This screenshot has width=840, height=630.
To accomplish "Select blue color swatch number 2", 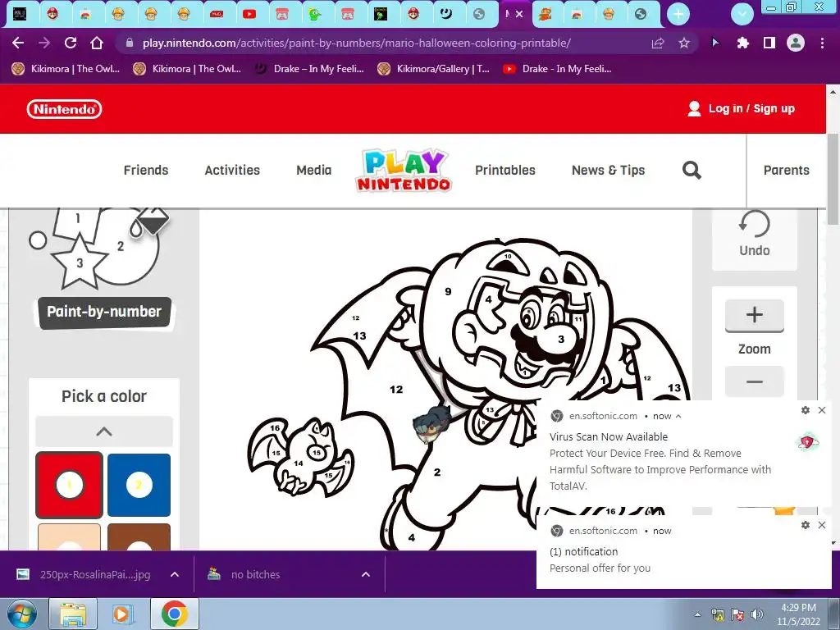I will [x=139, y=486].
